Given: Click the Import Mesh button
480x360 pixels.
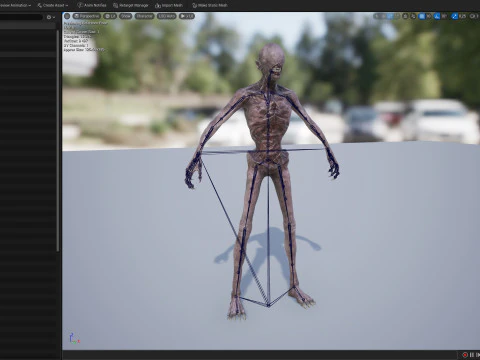Looking at the screenshot, I should pyautogui.click(x=169, y=5).
